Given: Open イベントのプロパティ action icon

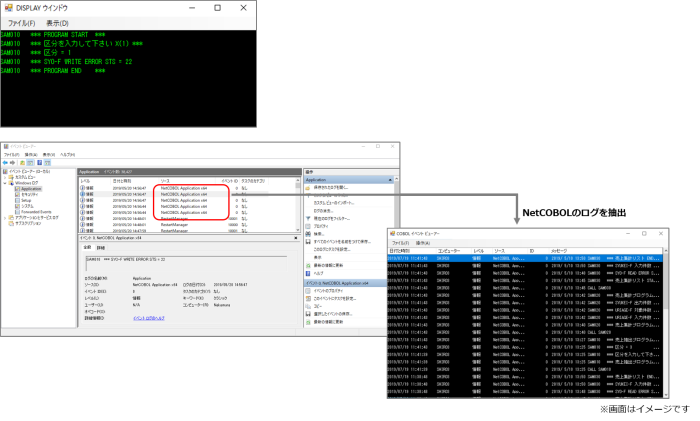Looking at the screenshot, I should 308,291.
